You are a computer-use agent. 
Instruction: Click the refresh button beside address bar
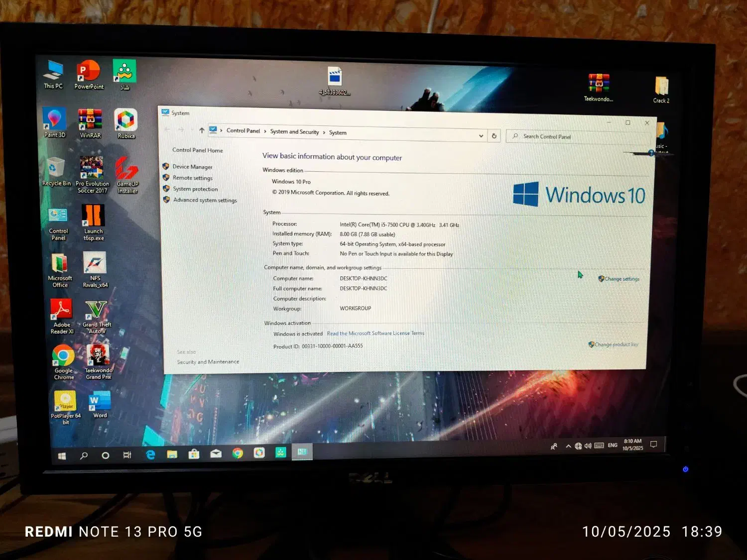click(x=494, y=136)
